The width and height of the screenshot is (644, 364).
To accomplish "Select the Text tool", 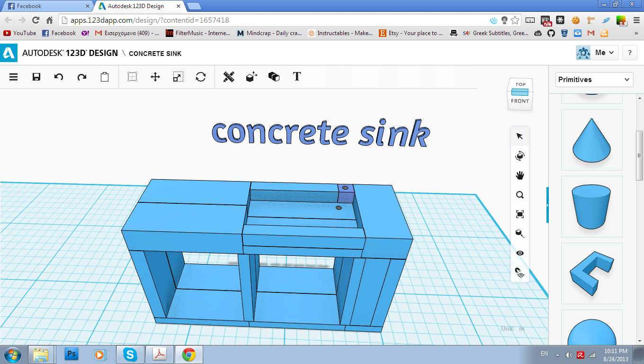I will tap(296, 76).
